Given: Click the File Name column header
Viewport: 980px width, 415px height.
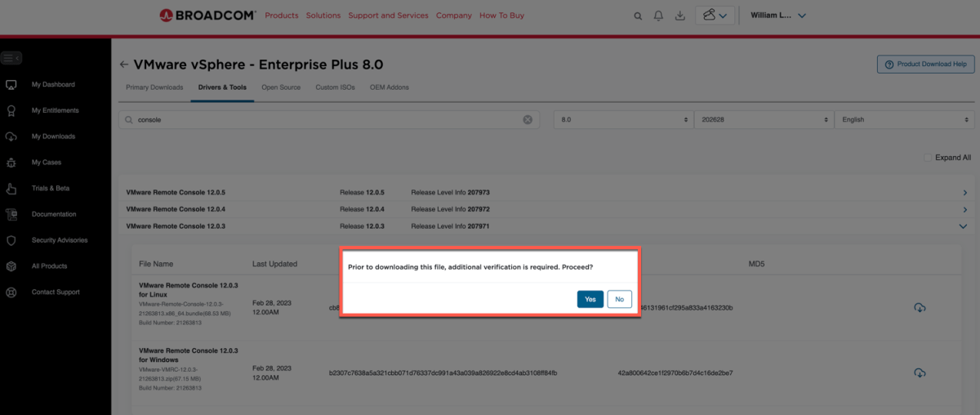Looking at the screenshot, I should (x=156, y=264).
